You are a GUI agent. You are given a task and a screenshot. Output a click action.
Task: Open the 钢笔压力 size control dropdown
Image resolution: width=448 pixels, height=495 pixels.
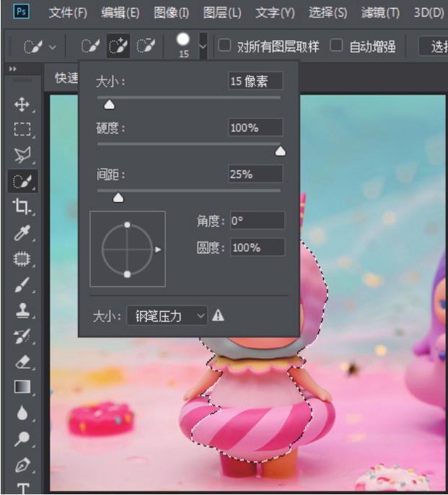pos(167,315)
